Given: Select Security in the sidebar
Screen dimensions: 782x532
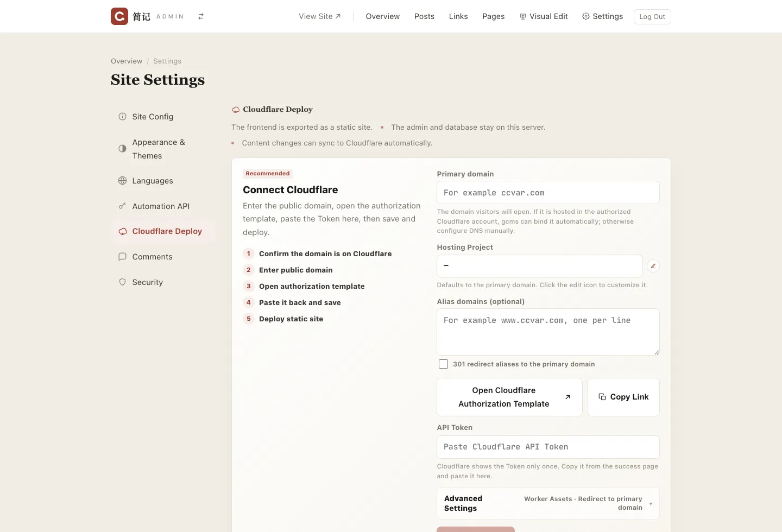Looking at the screenshot, I should 163,282.
